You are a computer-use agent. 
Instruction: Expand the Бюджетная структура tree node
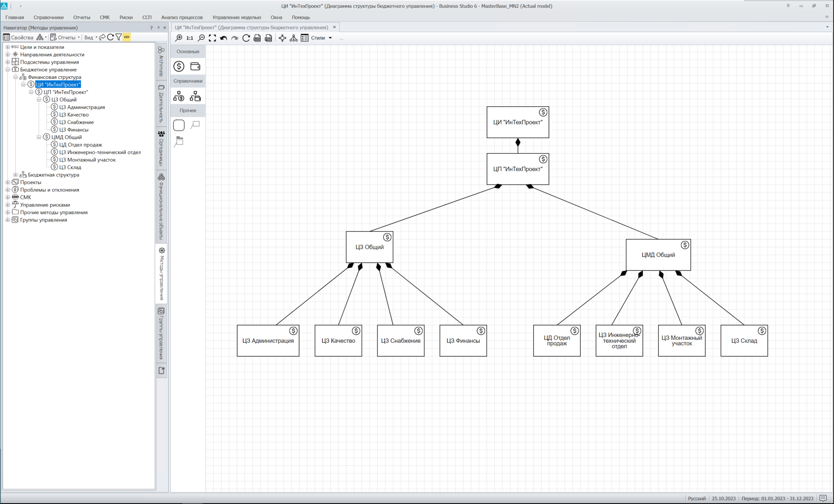15,175
